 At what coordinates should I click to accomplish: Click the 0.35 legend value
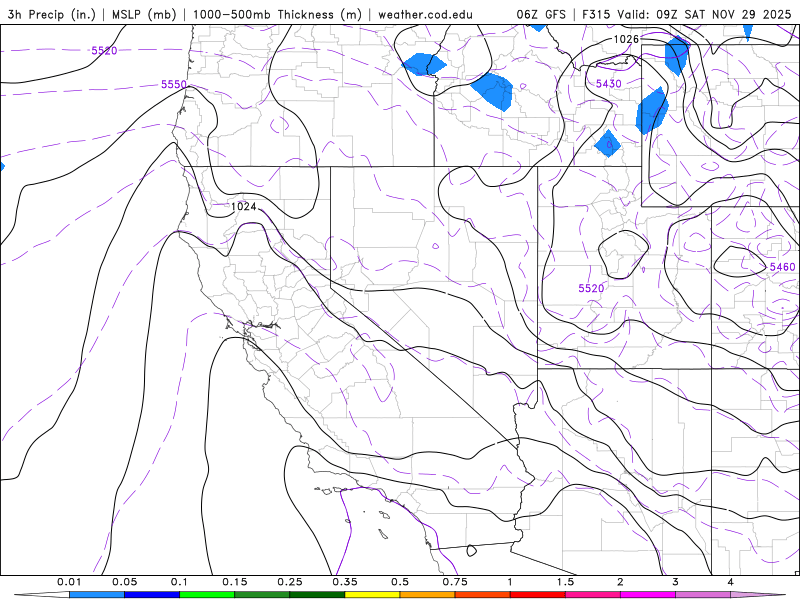click(x=345, y=582)
